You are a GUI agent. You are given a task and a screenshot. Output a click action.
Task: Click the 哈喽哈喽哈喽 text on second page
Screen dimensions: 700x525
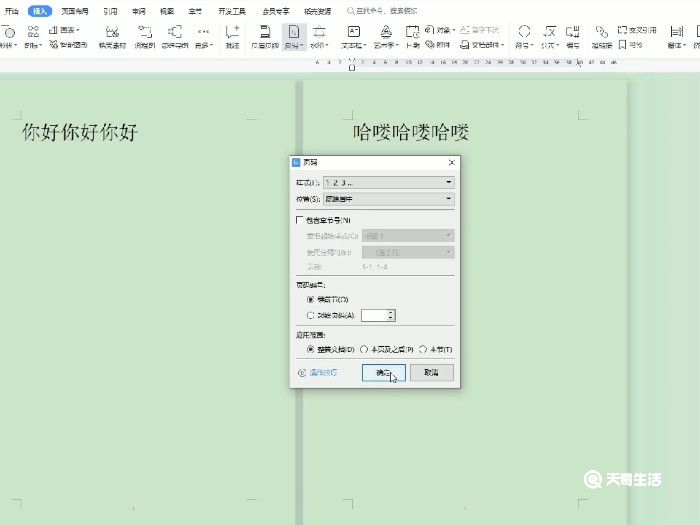point(411,133)
